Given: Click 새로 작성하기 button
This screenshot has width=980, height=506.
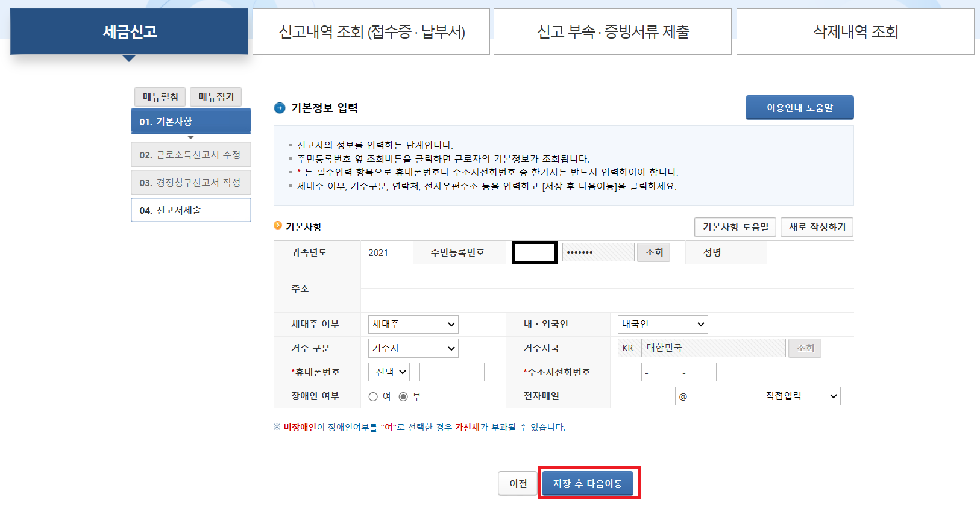Looking at the screenshot, I should [817, 227].
